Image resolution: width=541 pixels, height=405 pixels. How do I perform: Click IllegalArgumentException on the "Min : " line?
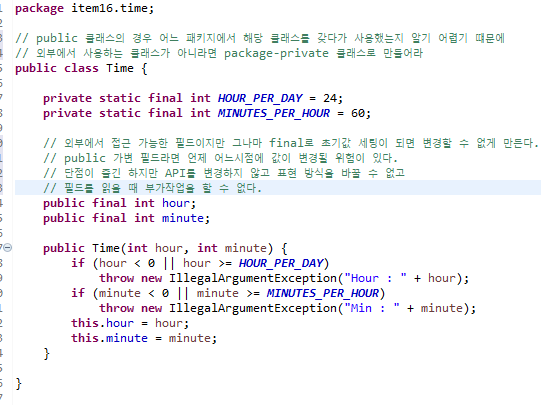tap(253, 308)
